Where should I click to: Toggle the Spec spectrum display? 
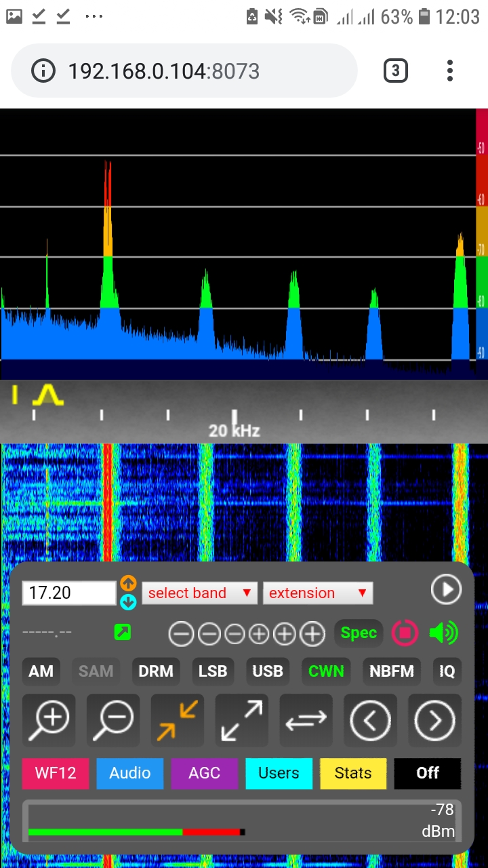coord(359,633)
